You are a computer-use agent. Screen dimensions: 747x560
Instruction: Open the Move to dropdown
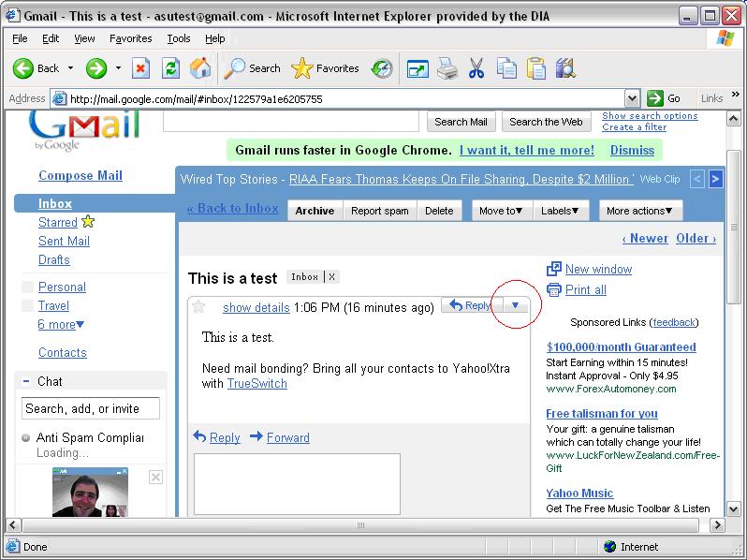[x=501, y=211]
